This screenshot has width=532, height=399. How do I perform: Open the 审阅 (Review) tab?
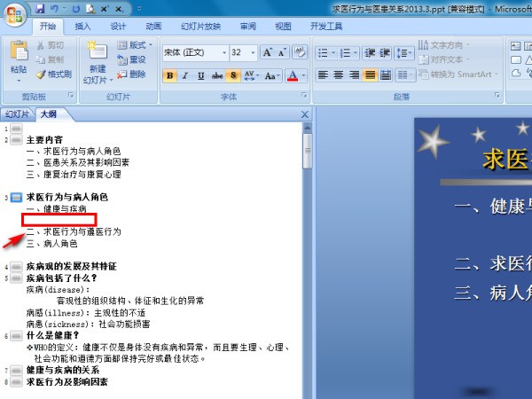(x=248, y=27)
